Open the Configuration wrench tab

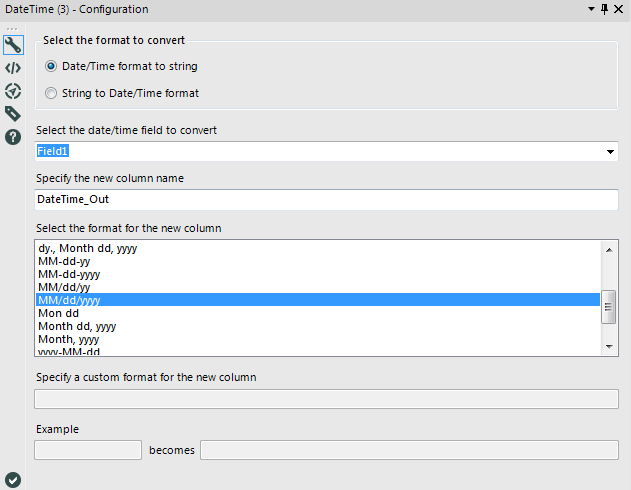coord(13,45)
